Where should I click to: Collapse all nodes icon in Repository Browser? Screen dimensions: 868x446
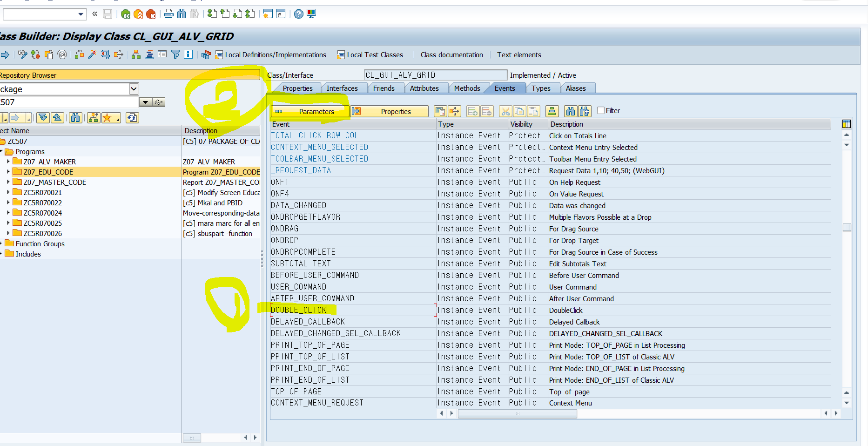(57, 118)
